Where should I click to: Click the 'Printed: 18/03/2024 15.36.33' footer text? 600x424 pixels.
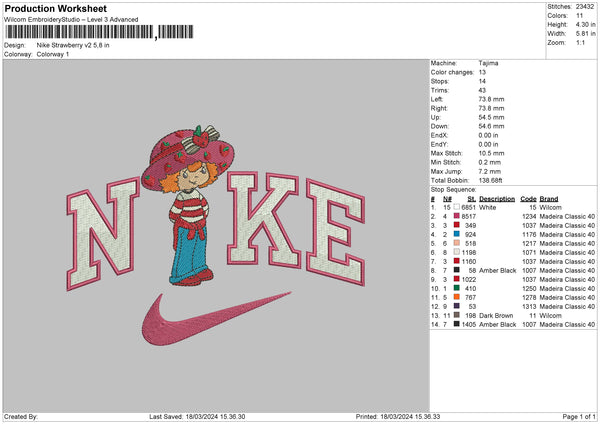[x=398, y=417]
